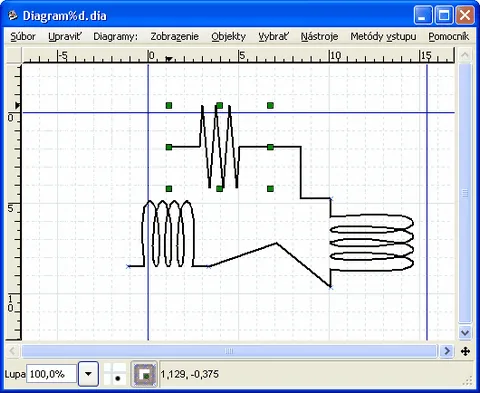Click the vertical scrollbar up arrow
Viewport: 480px width, 393px height.
[x=465, y=55]
